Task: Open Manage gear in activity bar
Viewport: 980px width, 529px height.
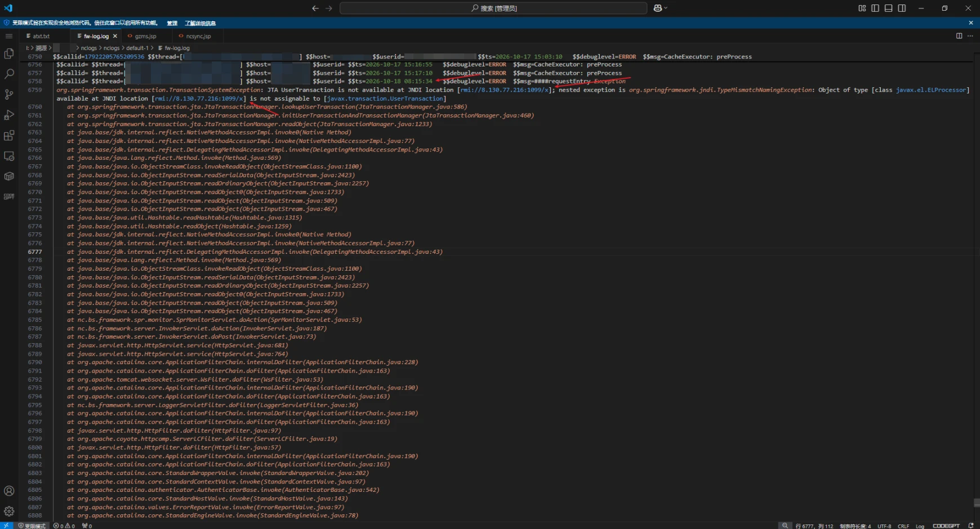Action: 9,511
